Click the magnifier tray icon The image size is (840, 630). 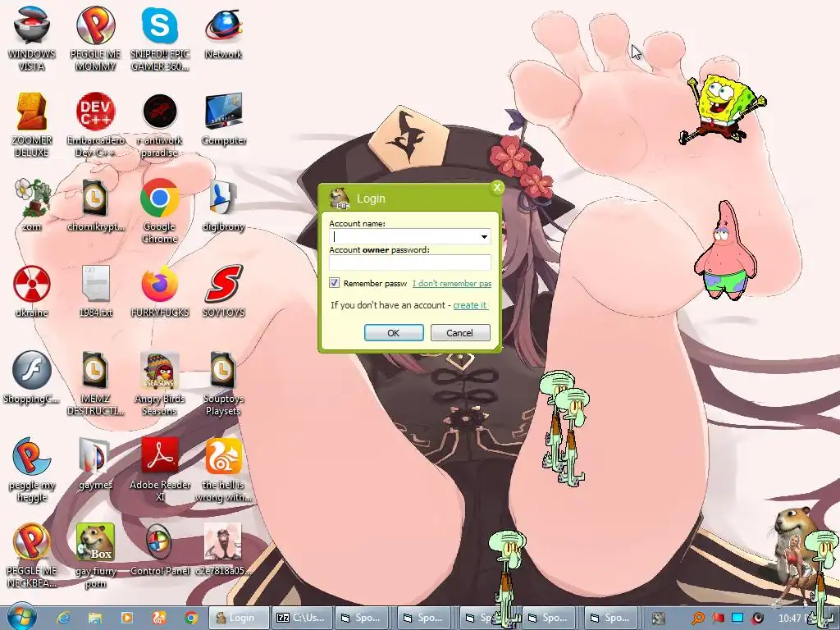(698, 618)
